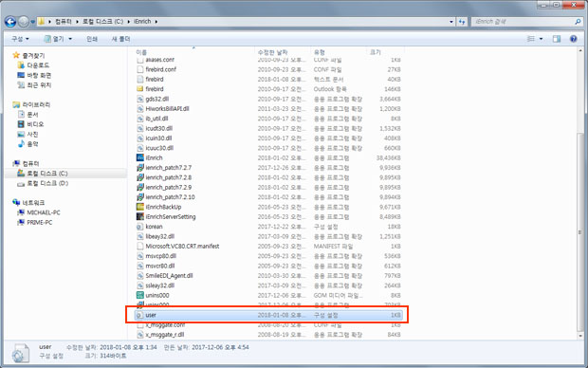Open recent pages dropdown next to Forward

click(32, 22)
